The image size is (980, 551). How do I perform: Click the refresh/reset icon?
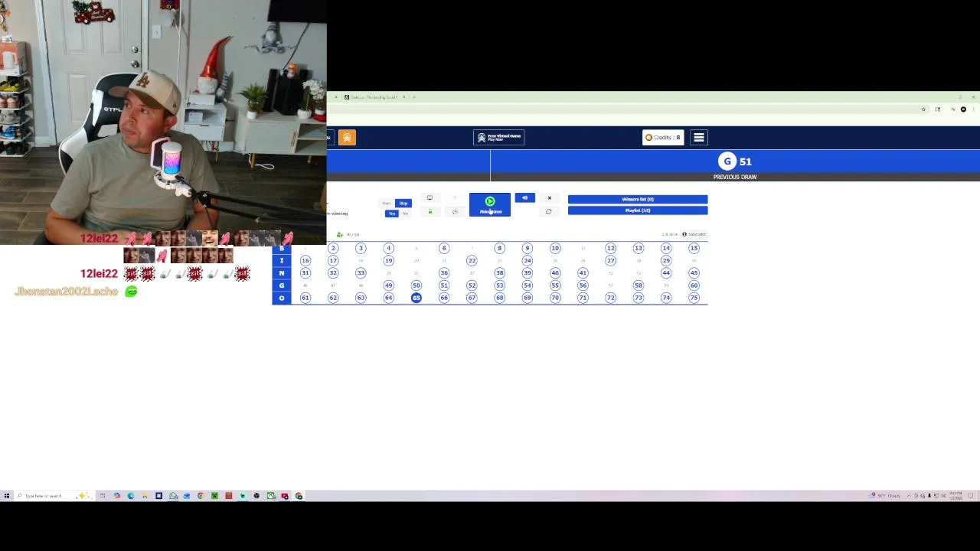click(548, 212)
